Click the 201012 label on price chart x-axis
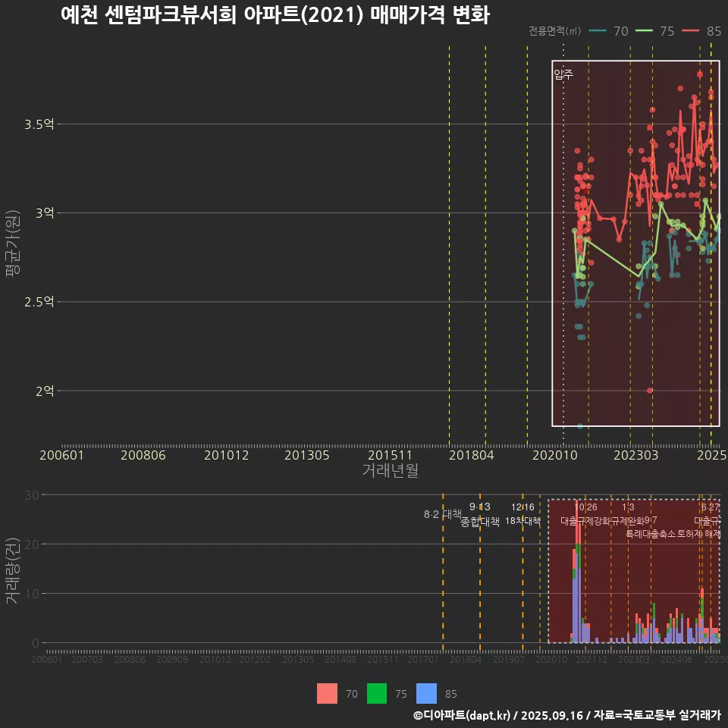The image size is (728, 728). coord(226,455)
